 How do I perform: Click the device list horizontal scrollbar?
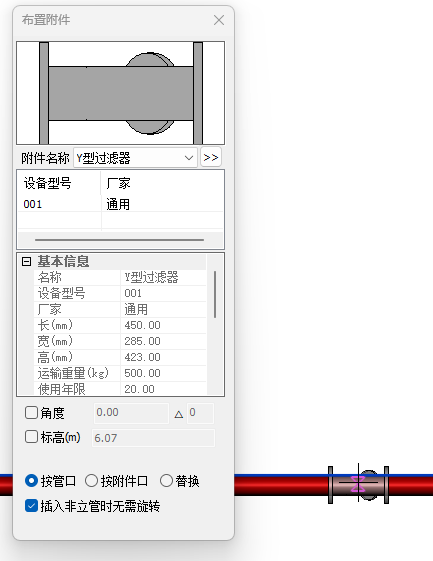pyautogui.click(x=120, y=240)
